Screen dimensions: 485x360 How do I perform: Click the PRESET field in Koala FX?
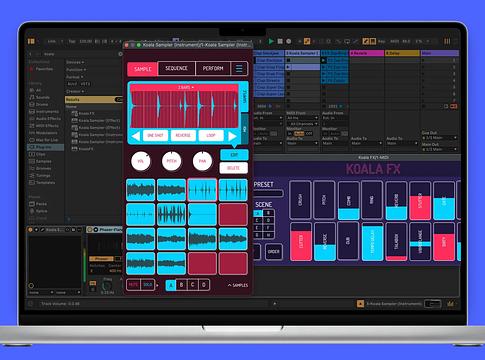click(268, 193)
